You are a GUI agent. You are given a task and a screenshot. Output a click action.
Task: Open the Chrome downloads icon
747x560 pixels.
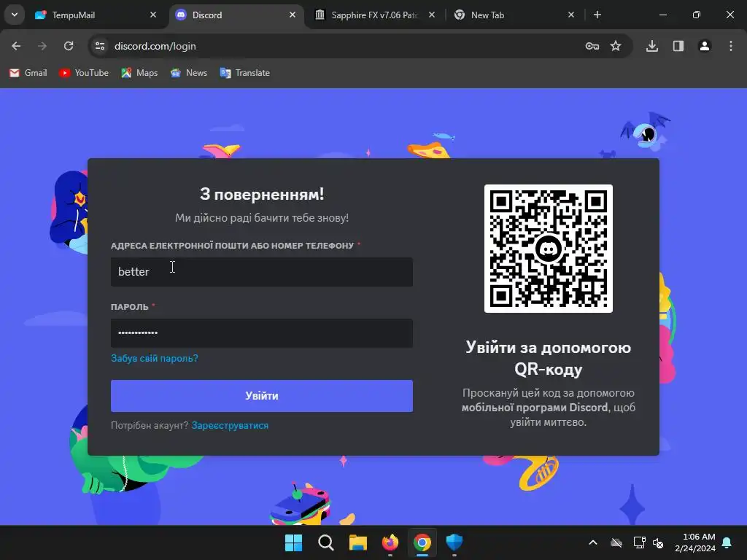coord(652,46)
